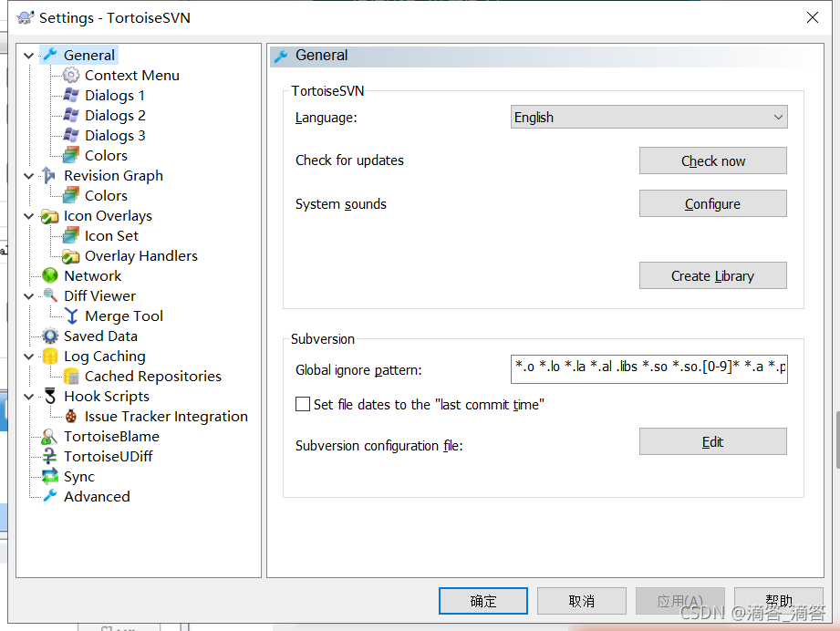840x631 pixels.
Task: Click the Saved Data gear icon
Action: tap(50, 336)
